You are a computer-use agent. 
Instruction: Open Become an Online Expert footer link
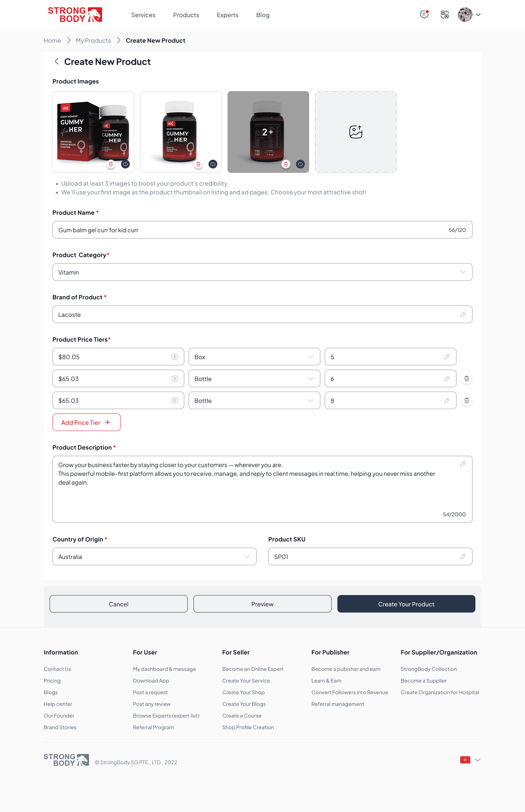[x=253, y=669]
